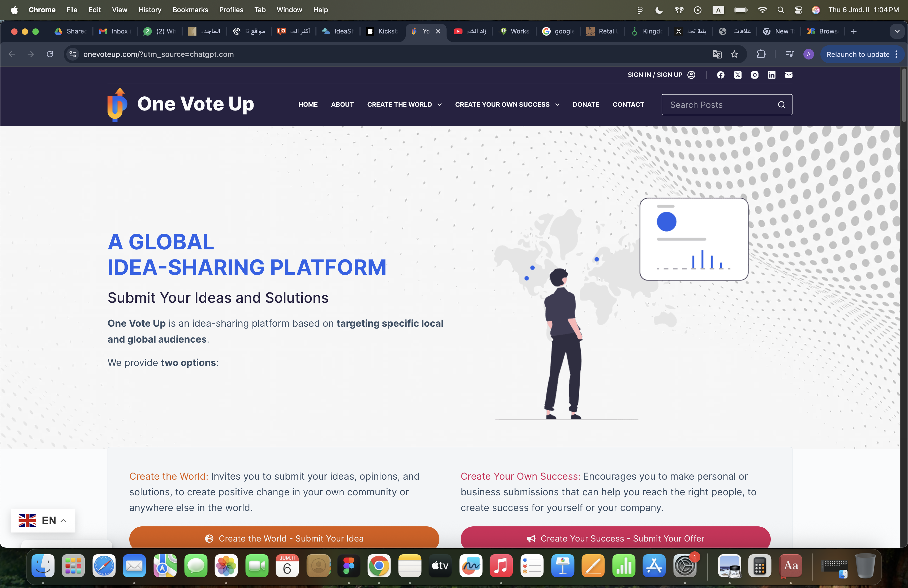Open Chrome extensions puzzle icon

coord(761,54)
